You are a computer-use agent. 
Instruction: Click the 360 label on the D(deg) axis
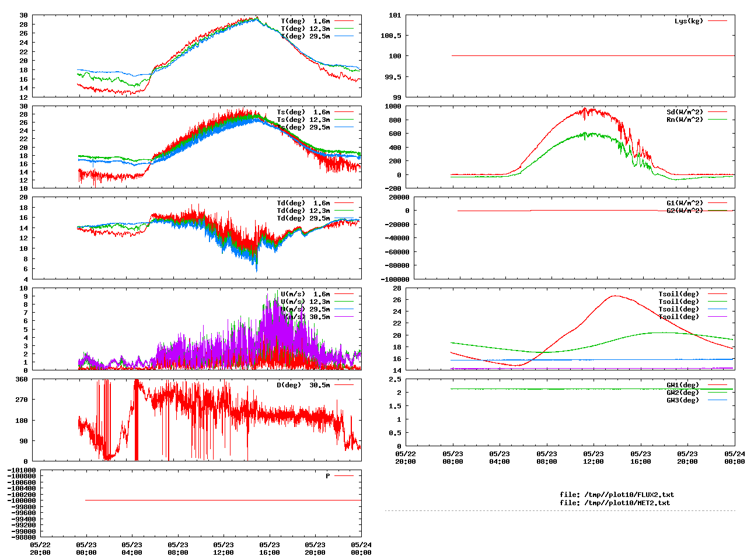pyautogui.click(x=22, y=379)
